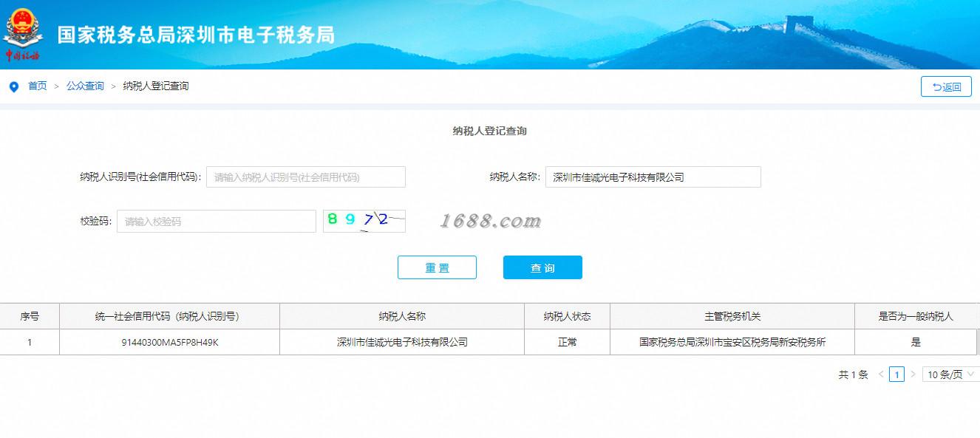The width and height of the screenshot is (980, 438).
Task: Click the 共1条 total count text
Action: click(x=853, y=374)
